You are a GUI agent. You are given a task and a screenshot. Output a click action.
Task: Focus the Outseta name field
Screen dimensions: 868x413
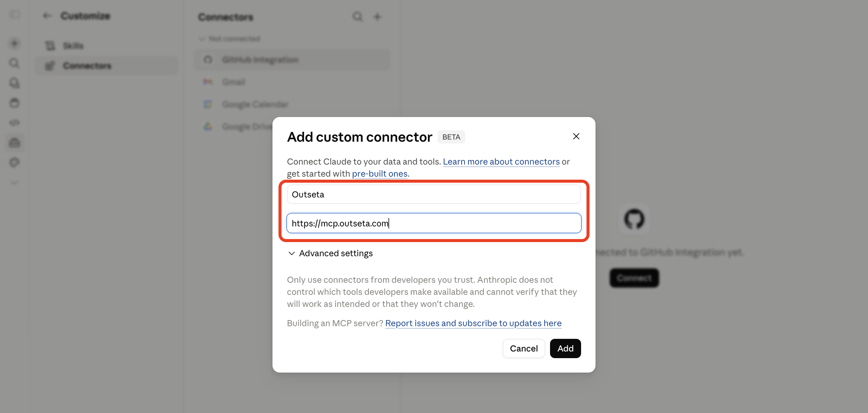tap(434, 194)
